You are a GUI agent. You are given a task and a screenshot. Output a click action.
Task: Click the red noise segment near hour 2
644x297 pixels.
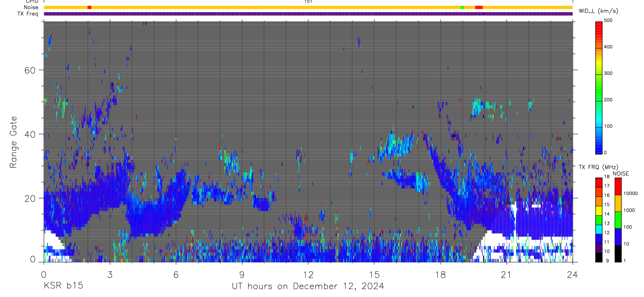(x=89, y=7)
